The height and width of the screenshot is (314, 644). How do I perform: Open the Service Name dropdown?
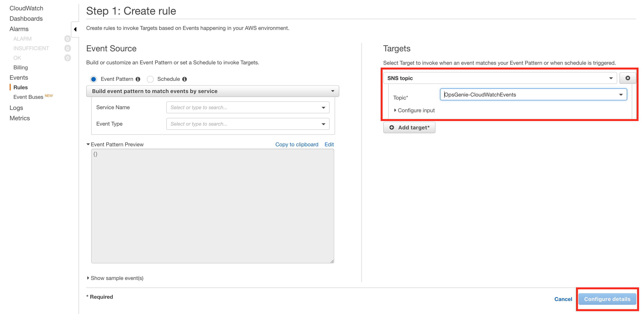tap(247, 107)
